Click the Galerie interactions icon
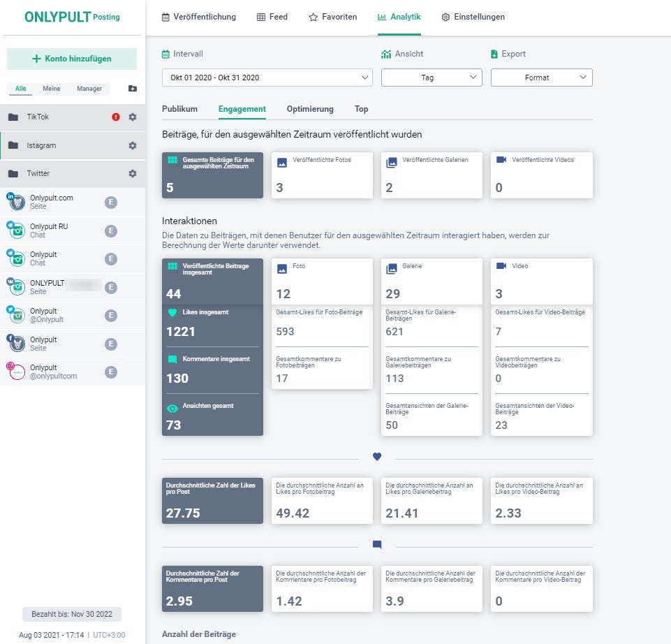 click(x=392, y=269)
